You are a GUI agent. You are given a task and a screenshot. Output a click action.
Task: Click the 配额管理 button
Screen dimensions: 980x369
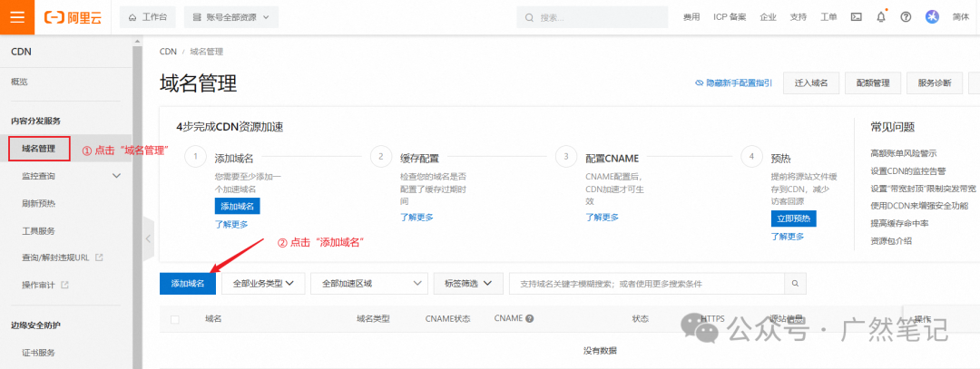coord(873,83)
